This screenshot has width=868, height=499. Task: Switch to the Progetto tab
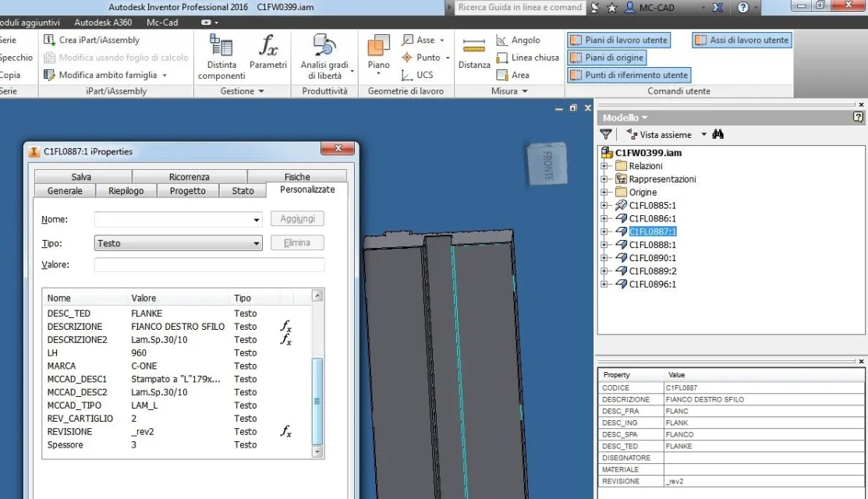(x=188, y=191)
